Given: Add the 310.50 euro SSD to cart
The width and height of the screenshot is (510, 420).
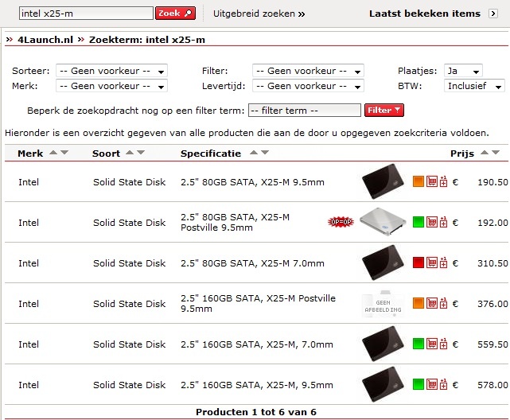Looking at the screenshot, I should (431, 262).
